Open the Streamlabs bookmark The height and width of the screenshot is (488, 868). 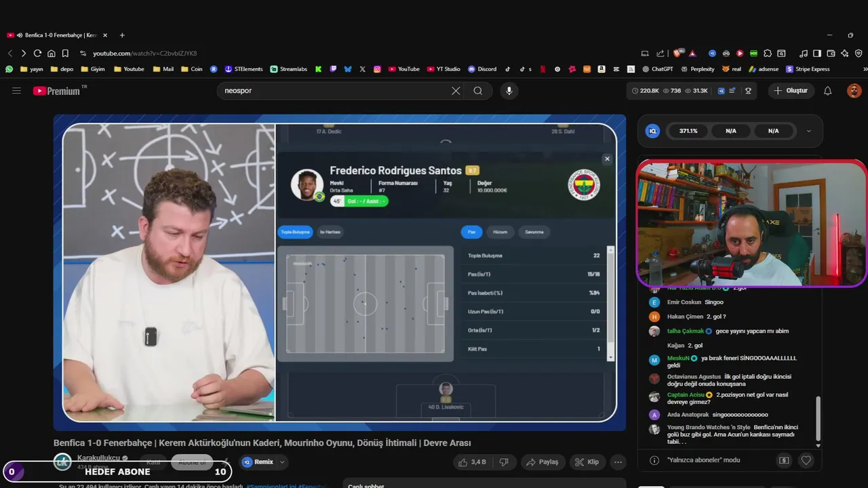288,69
